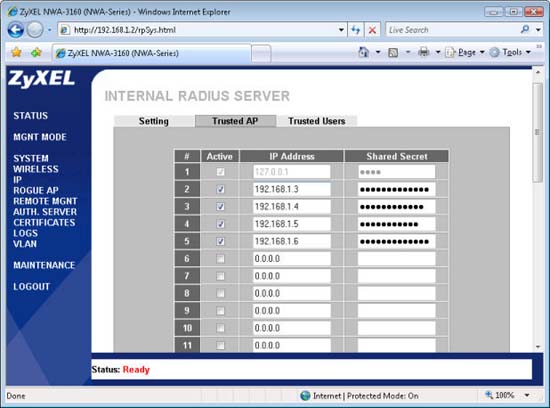The height and width of the screenshot is (408, 550).
Task: Open ROGUE AP in sidebar
Action: 36,190
